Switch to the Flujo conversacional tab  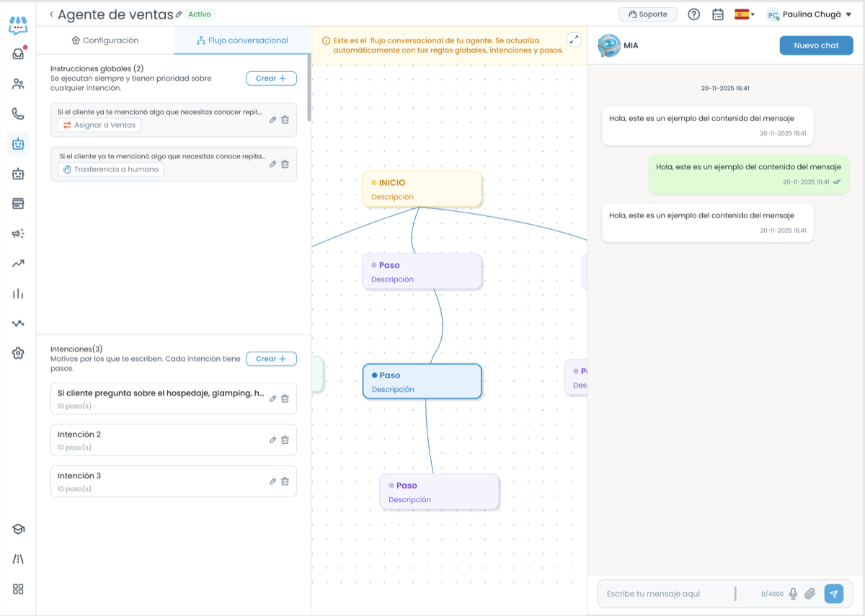point(242,40)
